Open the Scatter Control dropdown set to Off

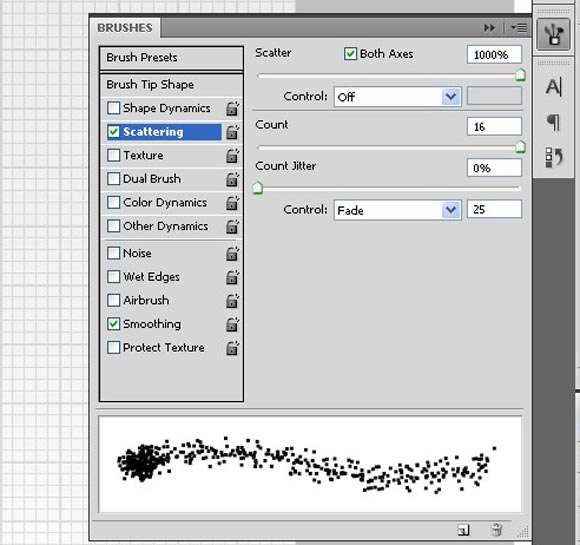click(397, 97)
